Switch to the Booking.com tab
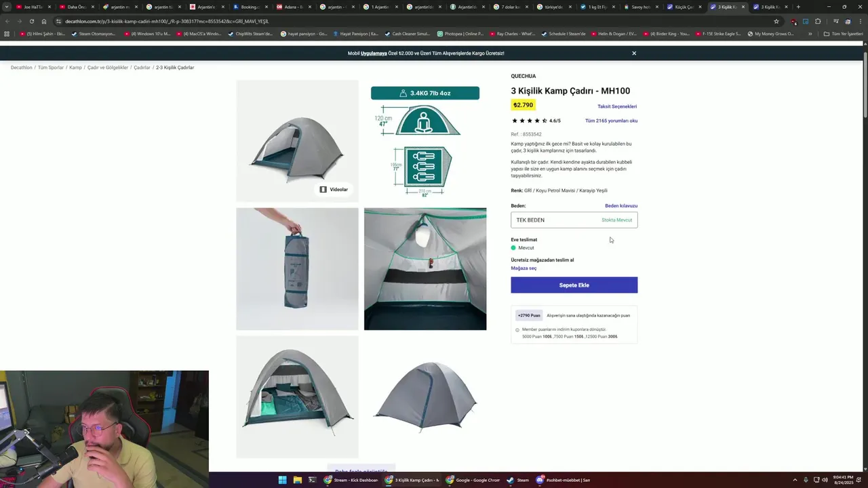Viewport: 868px width, 488px height. pyautogui.click(x=250, y=7)
